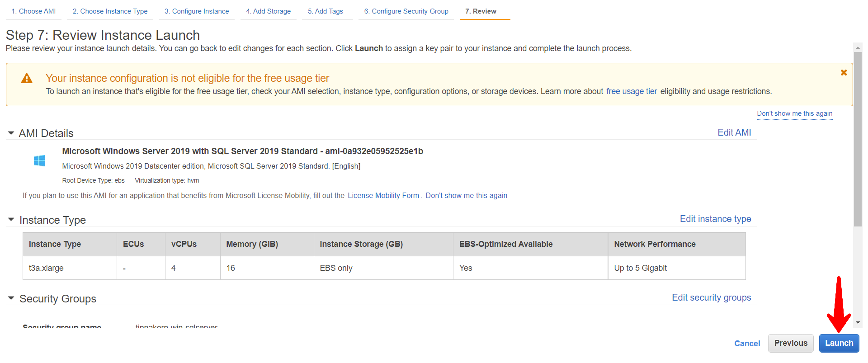Collapse the Security Groups section
Screen dimensions: 868x363
[11, 298]
